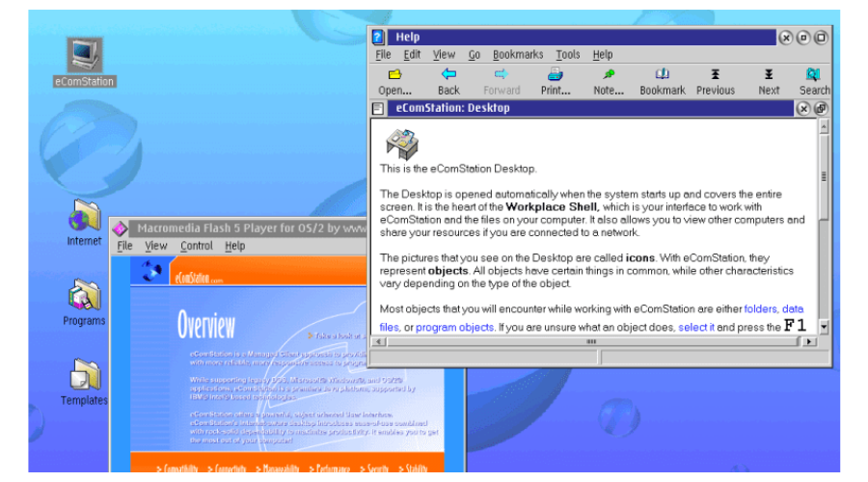Click the desk illustration in Help content
Viewport: 868px width, 482px height.
pyautogui.click(x=402, y=144)
